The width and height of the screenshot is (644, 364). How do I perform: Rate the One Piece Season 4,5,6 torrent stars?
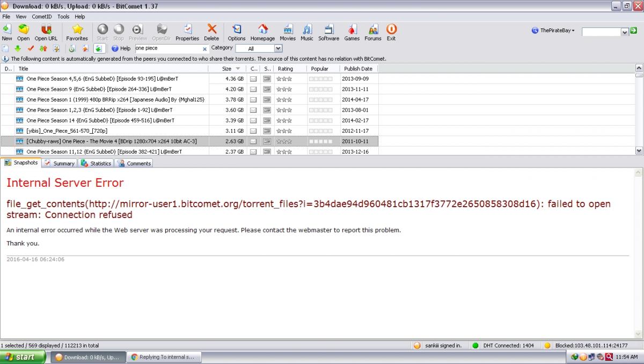coord(284,79)
